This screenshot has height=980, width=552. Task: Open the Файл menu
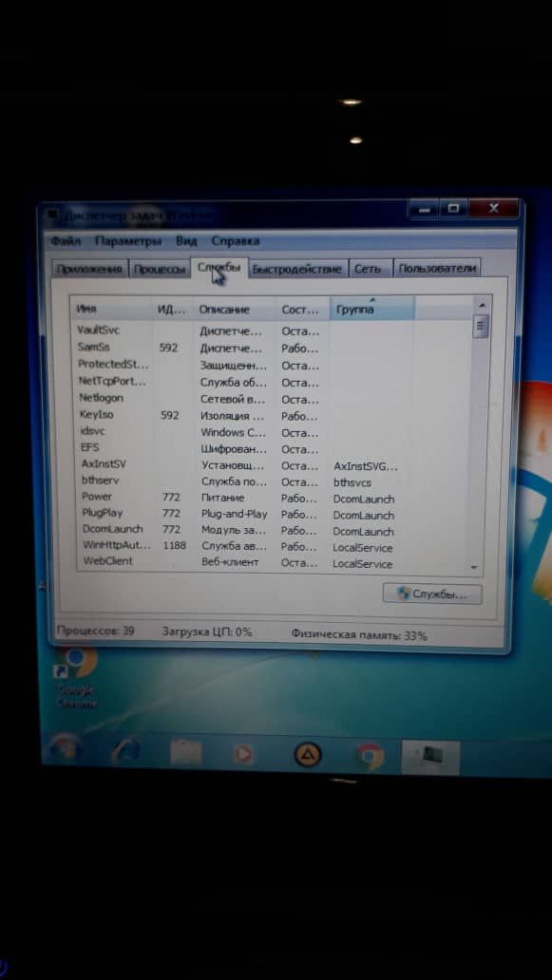pyautogui.click(x=66, y=240)
